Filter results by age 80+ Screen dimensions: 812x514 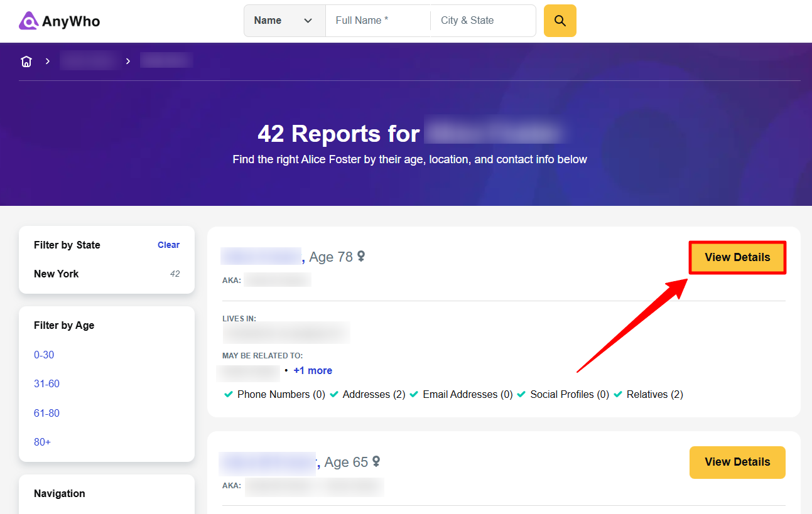(42, 442)
